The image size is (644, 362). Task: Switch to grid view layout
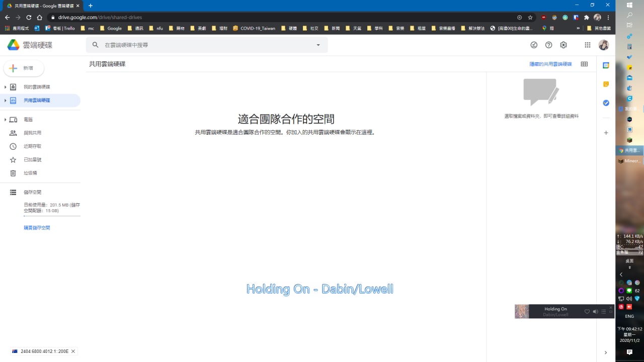point(584,64)
